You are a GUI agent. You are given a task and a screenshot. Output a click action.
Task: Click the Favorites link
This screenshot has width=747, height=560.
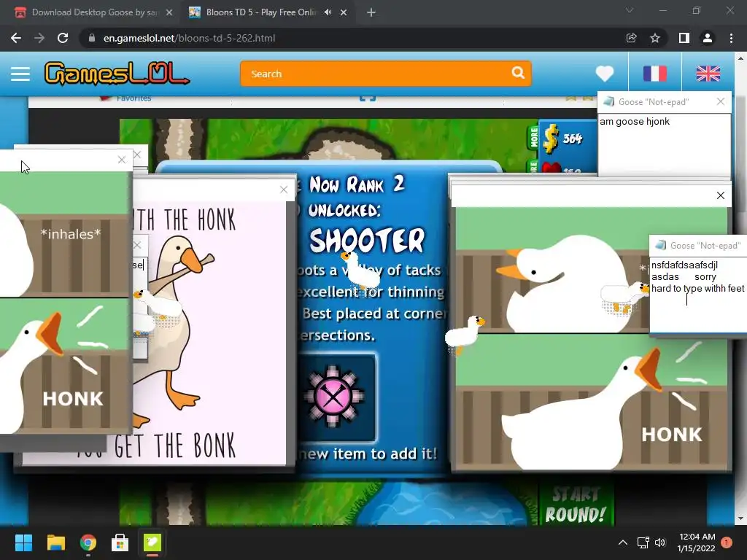(x=133, y=98)
